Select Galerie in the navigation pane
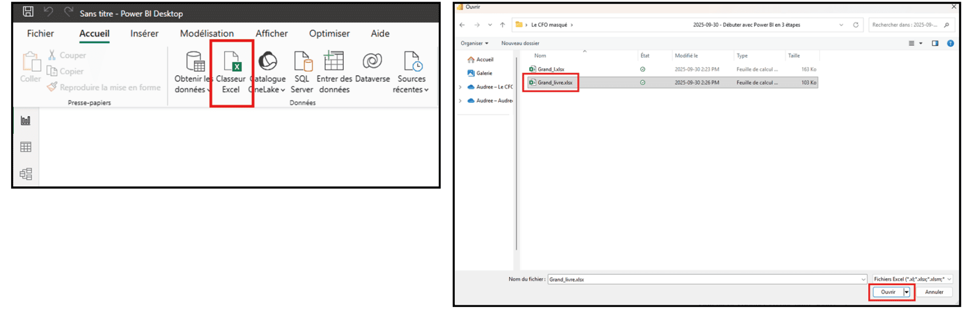 484,73
